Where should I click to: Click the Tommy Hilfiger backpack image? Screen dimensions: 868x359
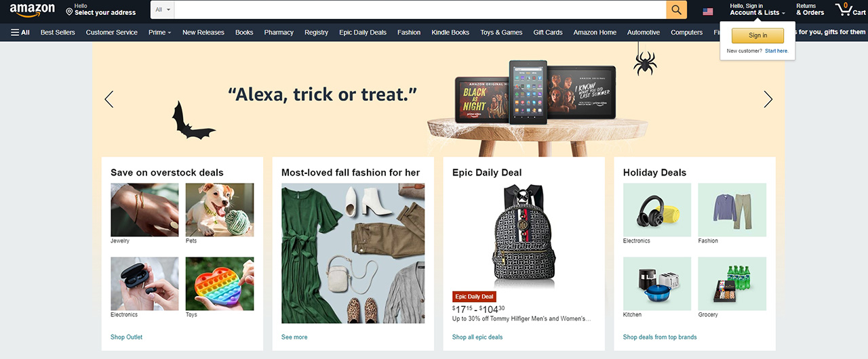(524, 234)
